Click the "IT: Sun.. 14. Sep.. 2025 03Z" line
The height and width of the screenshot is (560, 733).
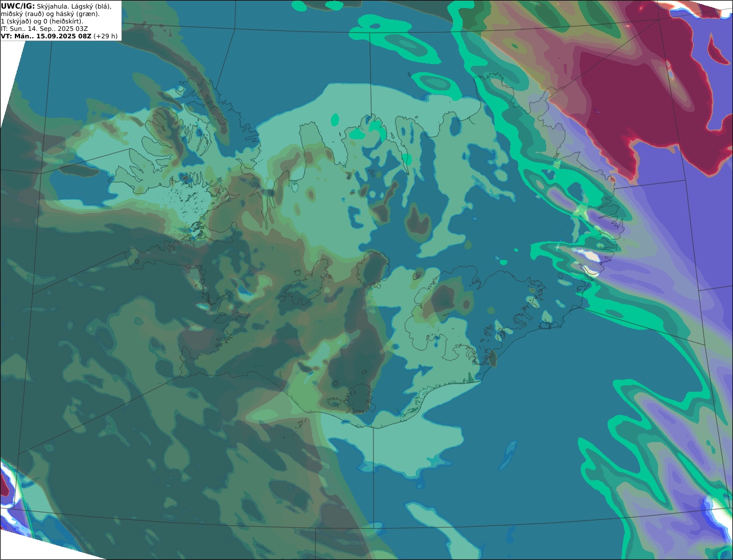click(45, 29)
